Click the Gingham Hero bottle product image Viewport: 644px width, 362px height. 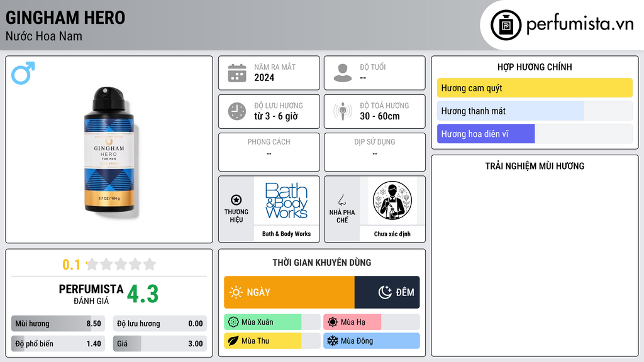click(x=109, y=150)
